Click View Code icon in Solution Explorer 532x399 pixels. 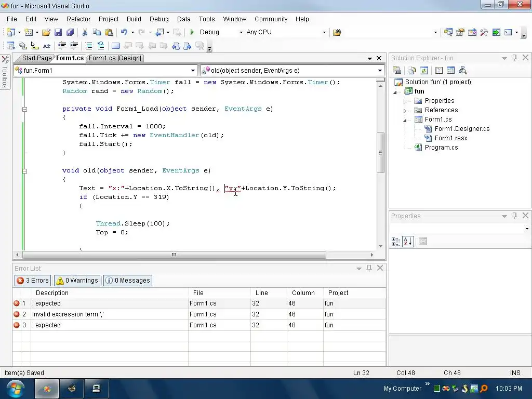pyautogui.click(x=438, y=70)
